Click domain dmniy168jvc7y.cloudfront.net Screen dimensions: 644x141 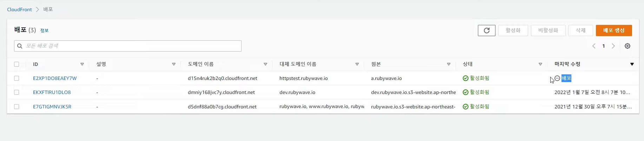pyautogui.click(x=221, y=92)
